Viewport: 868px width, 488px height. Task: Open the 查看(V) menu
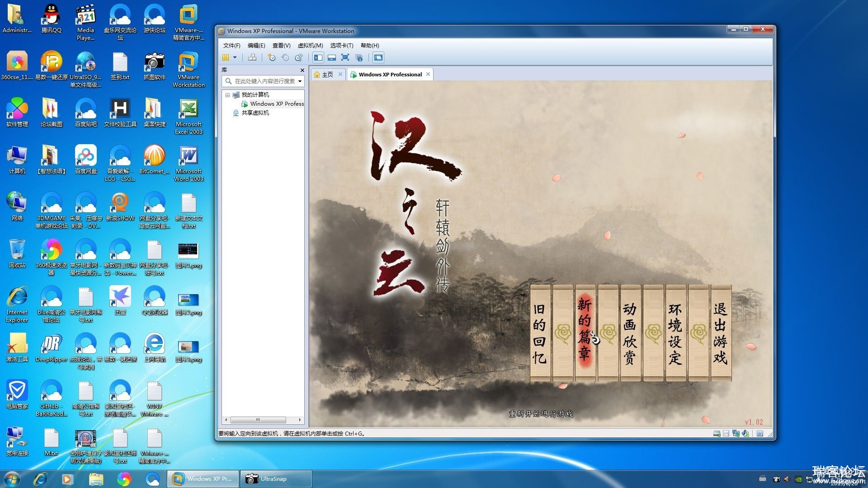(281, 45)
